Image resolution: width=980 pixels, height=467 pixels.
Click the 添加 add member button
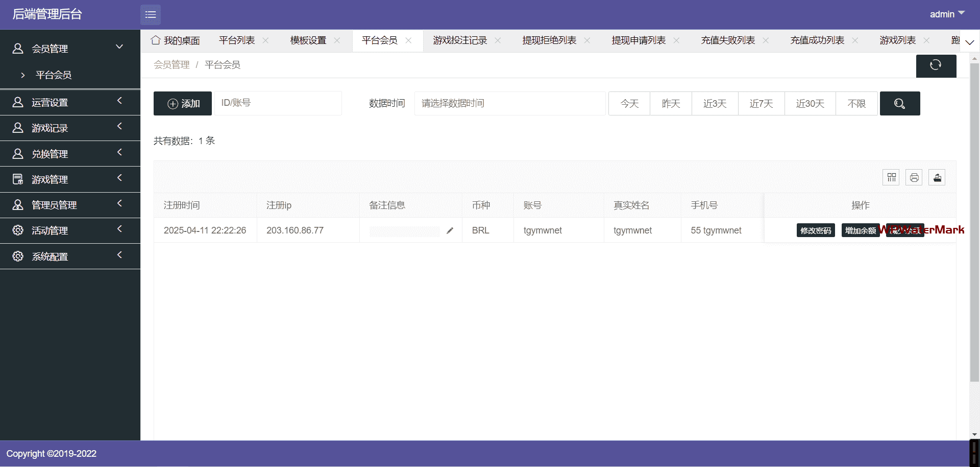(x=183, y=104)
